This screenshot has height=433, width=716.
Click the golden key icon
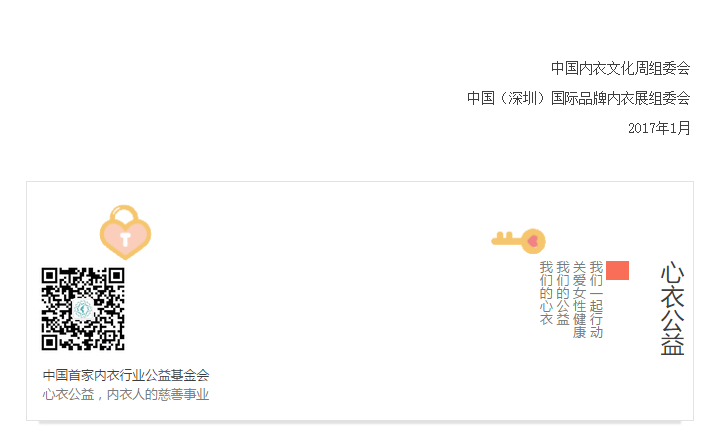[518, 241]
